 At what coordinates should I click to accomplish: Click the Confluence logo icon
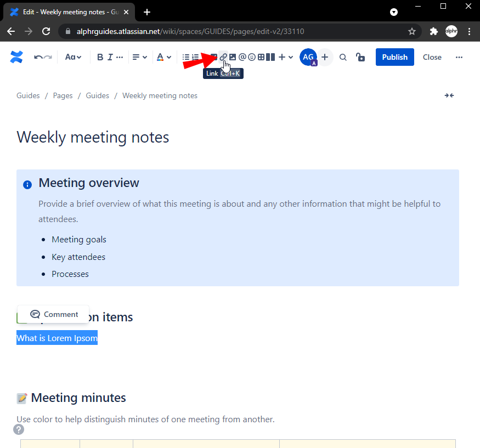click(x=16, y=57)
